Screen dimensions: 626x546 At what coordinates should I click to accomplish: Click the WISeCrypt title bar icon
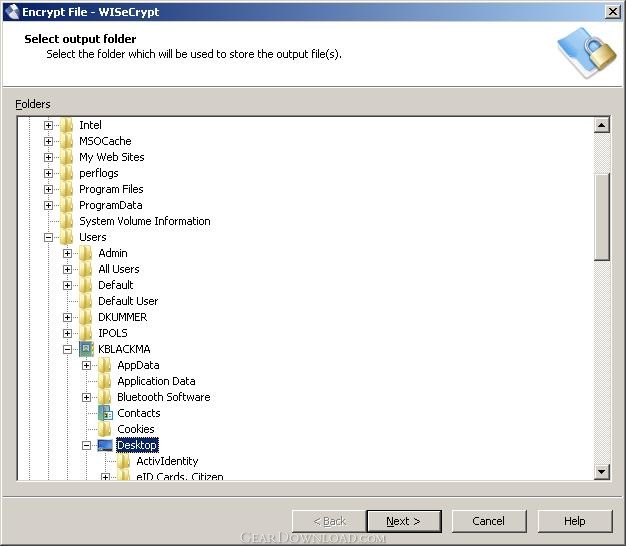pyautogui.click(x=12, y=12)
